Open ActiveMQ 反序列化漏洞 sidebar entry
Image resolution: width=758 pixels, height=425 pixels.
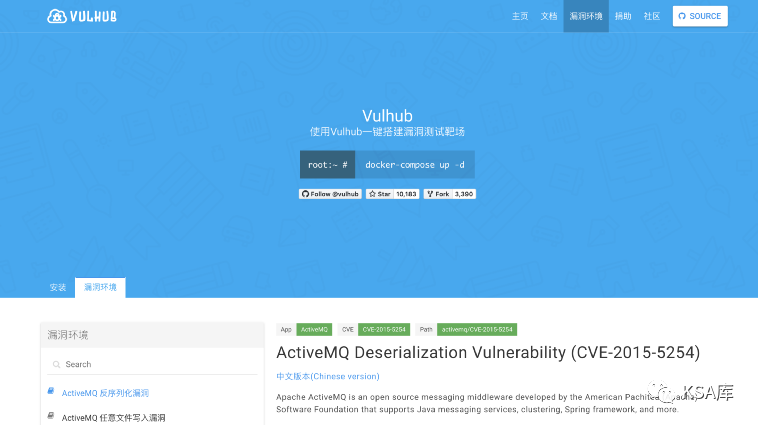point(105,393)
